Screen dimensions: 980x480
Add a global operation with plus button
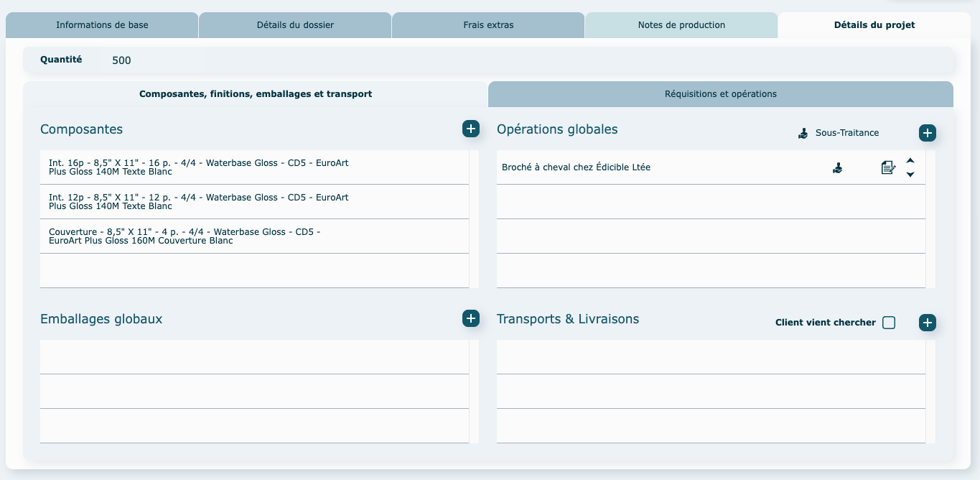pyautogui.click(x=927, y=133)
